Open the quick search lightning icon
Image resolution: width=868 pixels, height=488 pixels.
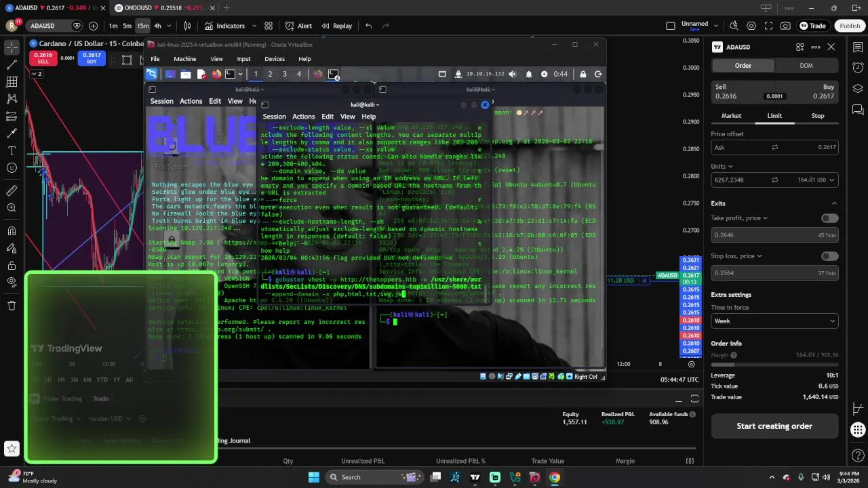point(734,26)
